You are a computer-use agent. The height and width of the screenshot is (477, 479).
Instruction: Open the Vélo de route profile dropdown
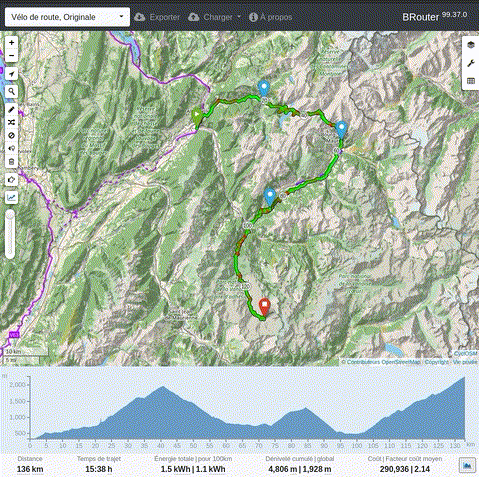[x=67, y=17]
